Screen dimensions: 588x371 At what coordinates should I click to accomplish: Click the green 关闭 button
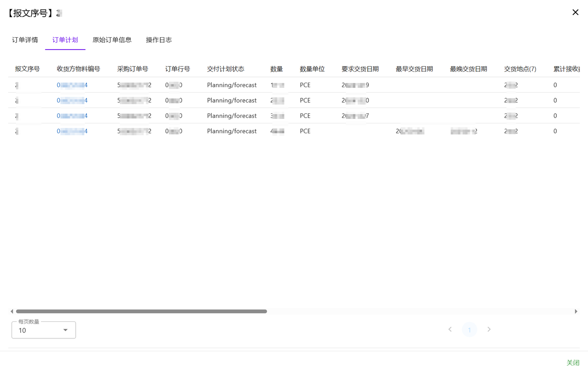tap(573, 363)
